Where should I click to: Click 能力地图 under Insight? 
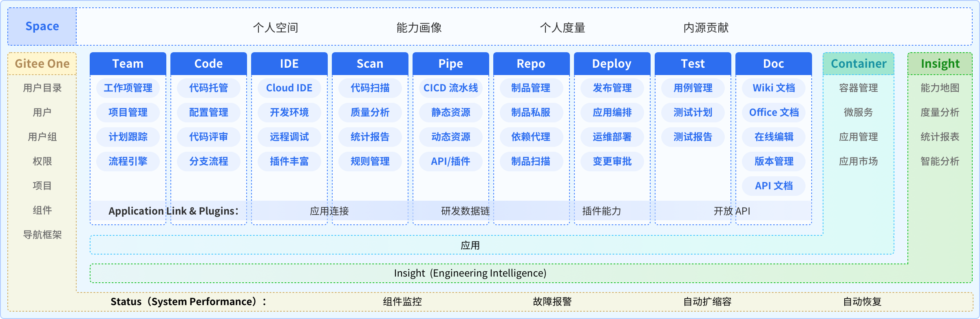point(940,88)
